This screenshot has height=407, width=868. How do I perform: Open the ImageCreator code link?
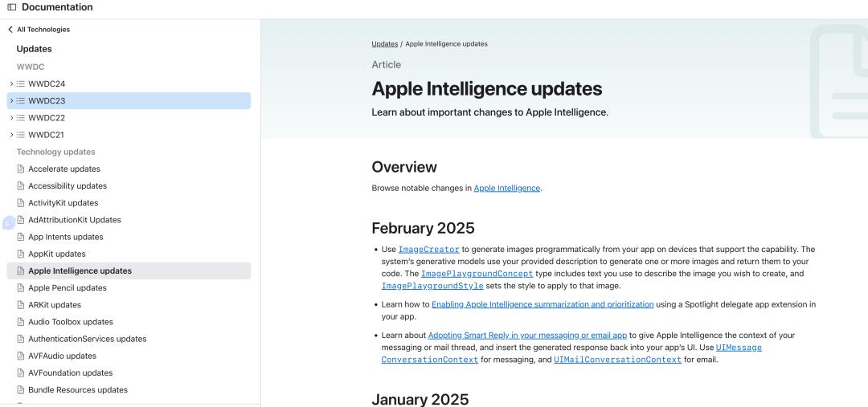tap(428, 250)
